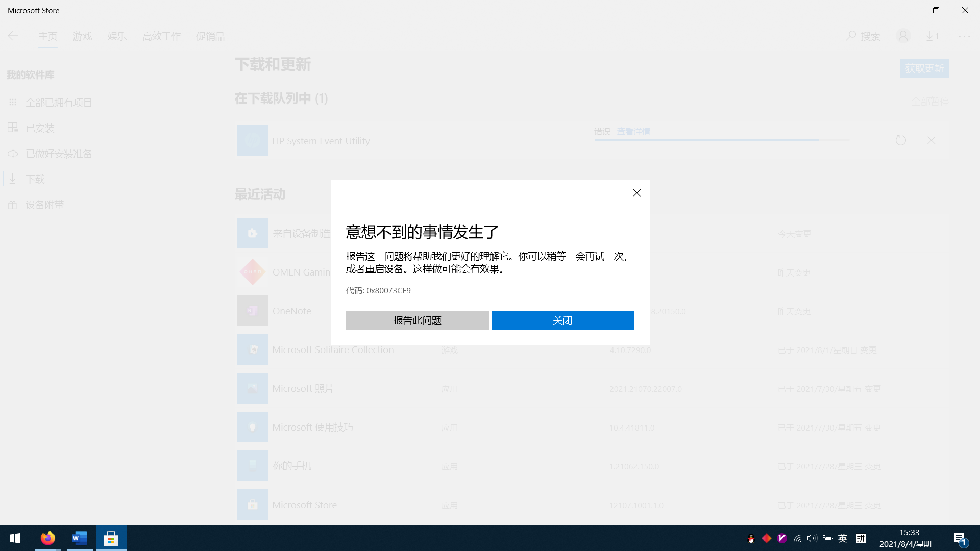This screenshot has width=980, height=551.
Task: Click 查看详情 error link
Action: (633, 132)
